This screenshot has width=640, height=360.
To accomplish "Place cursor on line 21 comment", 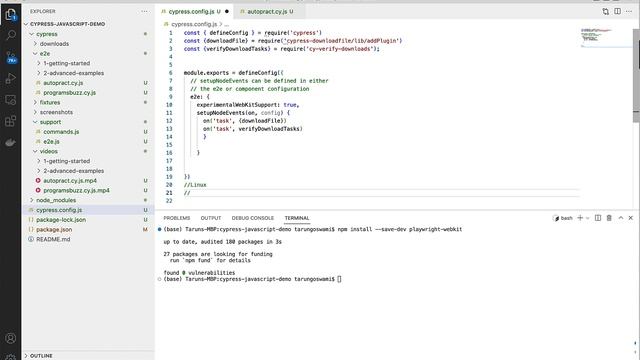I will point(187,193).
